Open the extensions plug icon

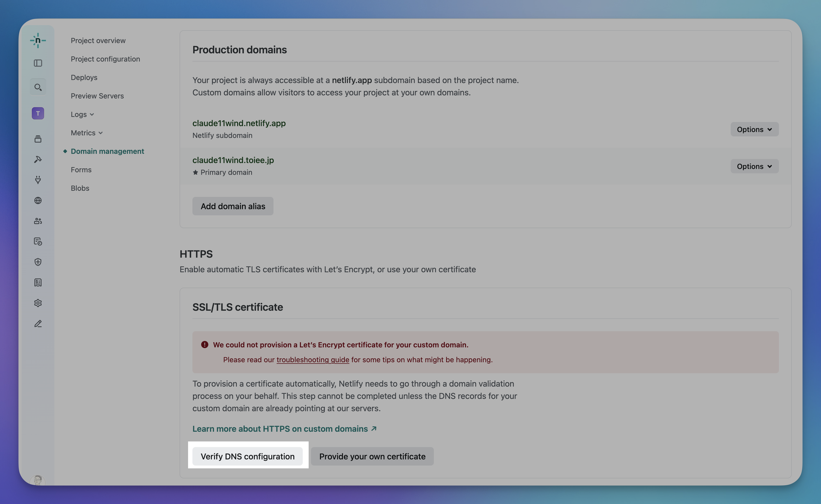click(x=38, y=180)
